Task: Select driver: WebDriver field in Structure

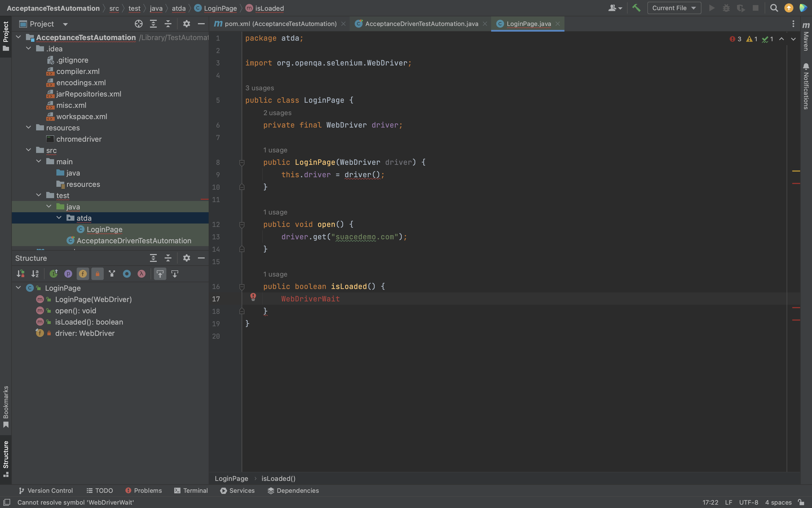Action: point(85,333)
